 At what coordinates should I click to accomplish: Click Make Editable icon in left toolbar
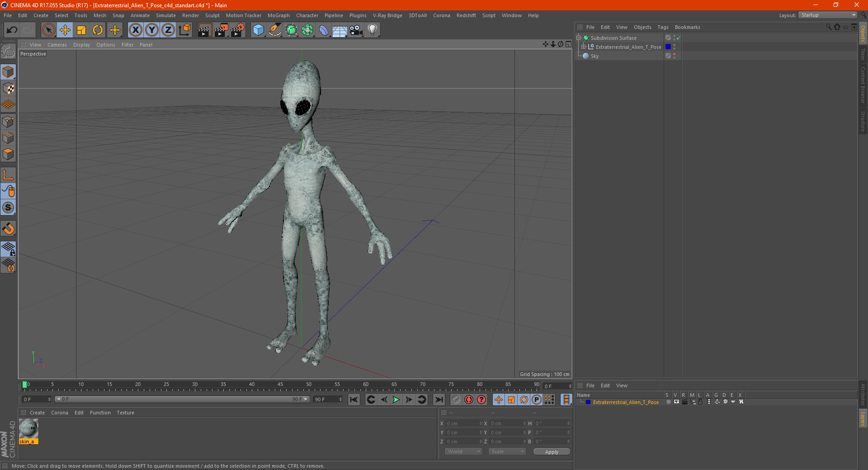tap(8, 51)
